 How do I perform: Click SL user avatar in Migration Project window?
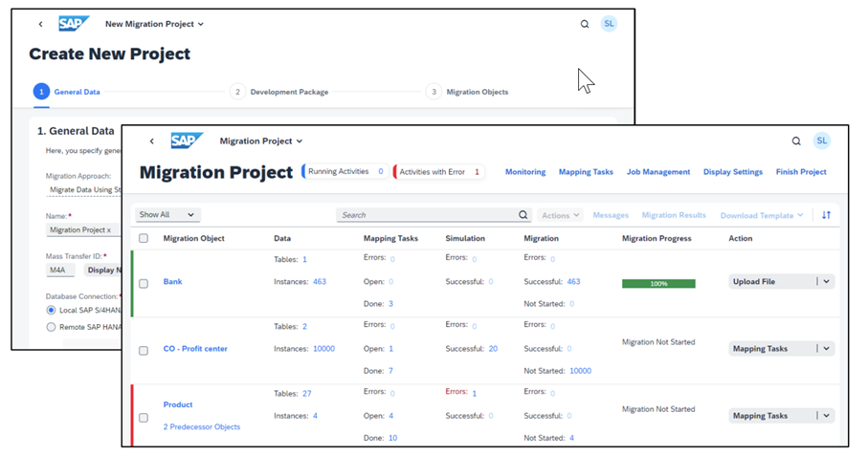822,141
